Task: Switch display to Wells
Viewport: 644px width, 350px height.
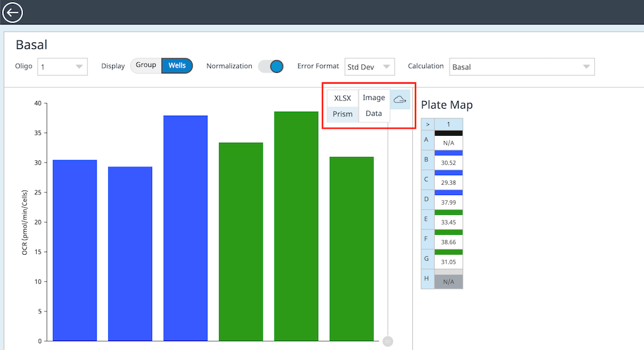Action: [176, 66]
